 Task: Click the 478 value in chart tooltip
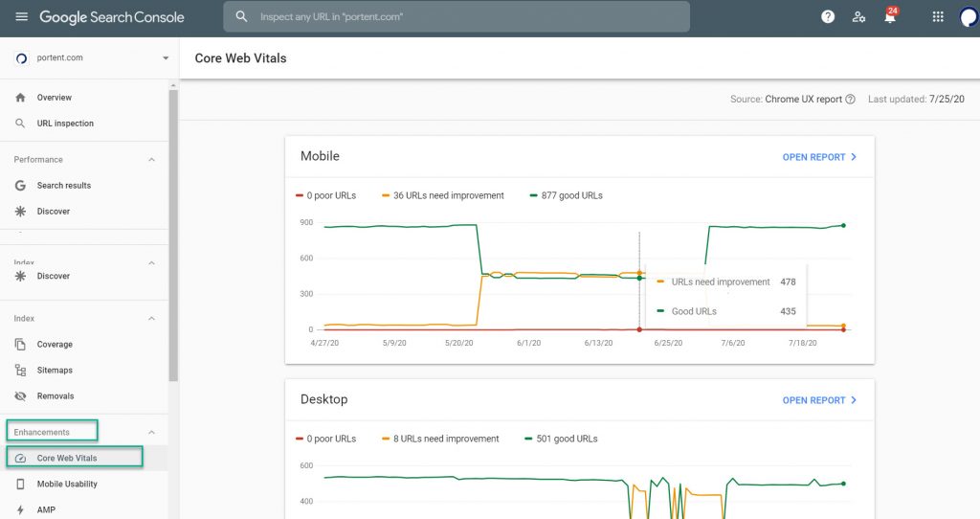tap(789, 282)
